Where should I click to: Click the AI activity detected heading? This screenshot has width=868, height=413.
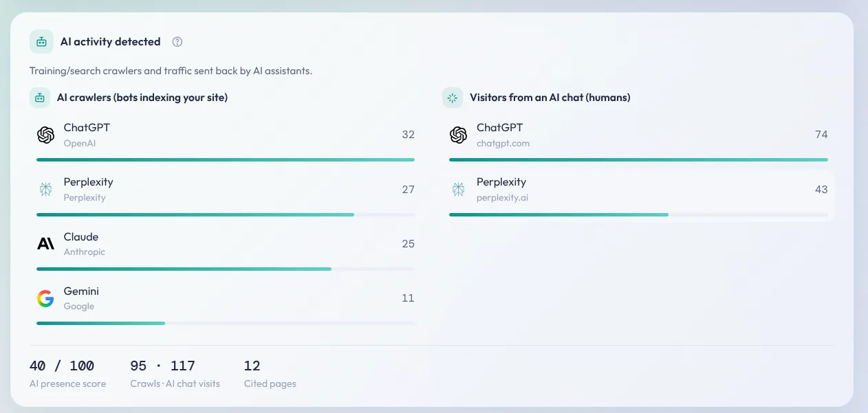[111, 42]
